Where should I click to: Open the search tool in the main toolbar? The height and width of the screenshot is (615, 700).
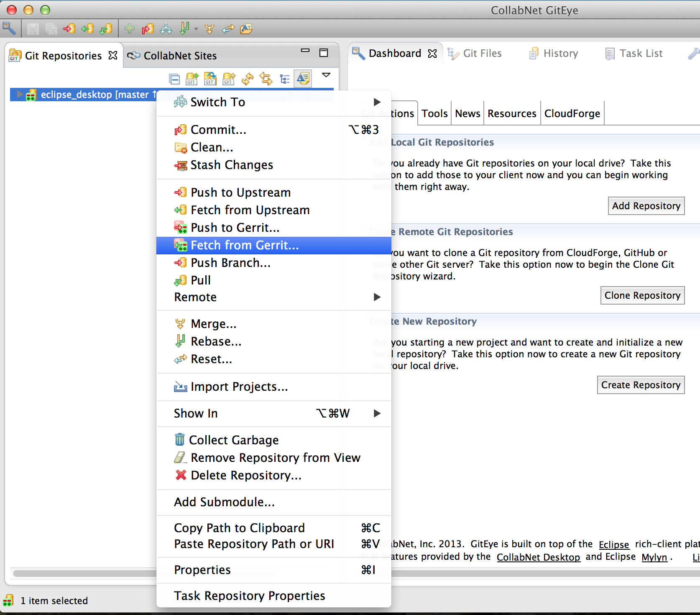tap(9, 28)
